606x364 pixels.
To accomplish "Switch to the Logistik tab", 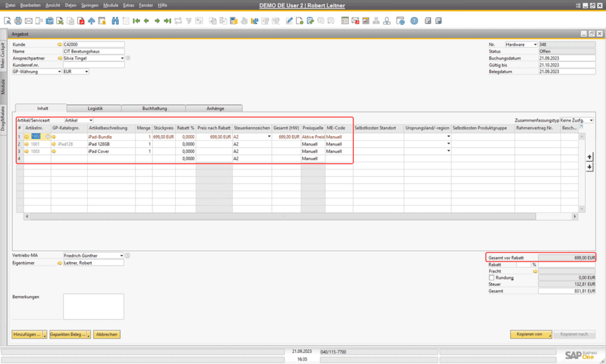I will (x=95, y=108).
